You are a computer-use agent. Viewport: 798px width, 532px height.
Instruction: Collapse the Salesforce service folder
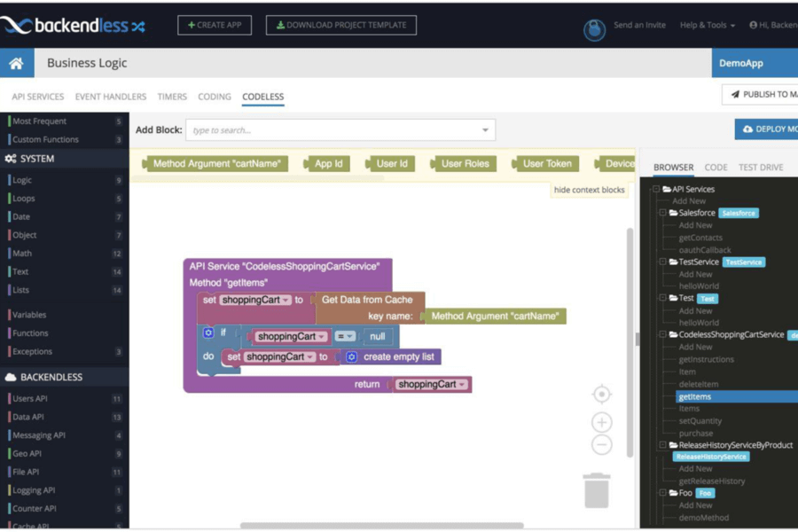pyautogui.click(x=662, y=213)
